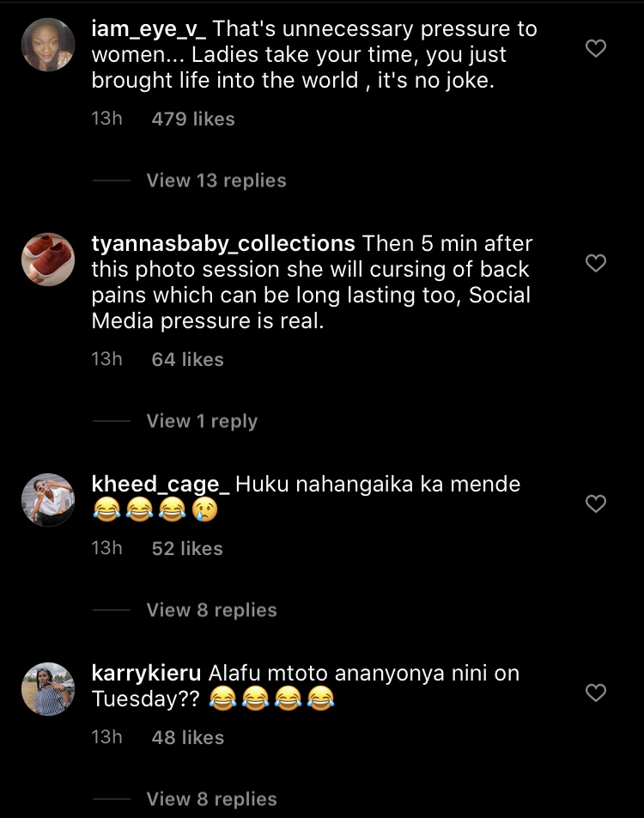The image size is (644, 818).
Task: Go to tyannasbaby_collections username
Action: click(x=222, y=243)
